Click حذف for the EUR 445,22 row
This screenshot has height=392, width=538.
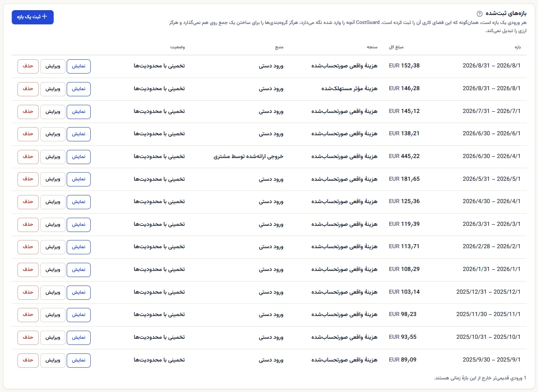[x=28, y=157]
